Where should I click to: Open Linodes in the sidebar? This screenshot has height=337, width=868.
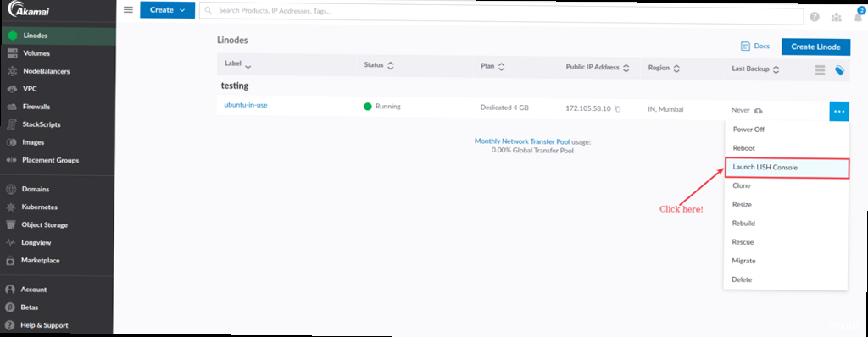click(x=58, y=36)
